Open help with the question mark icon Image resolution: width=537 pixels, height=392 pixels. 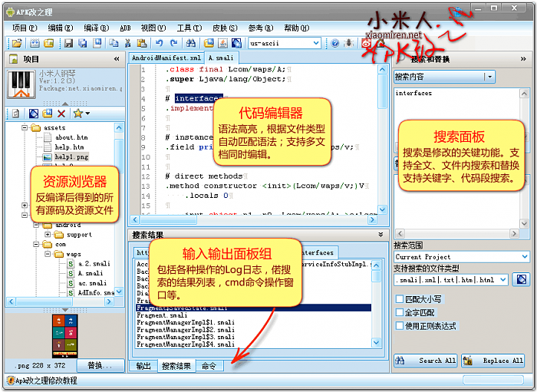tap(335, 43)
